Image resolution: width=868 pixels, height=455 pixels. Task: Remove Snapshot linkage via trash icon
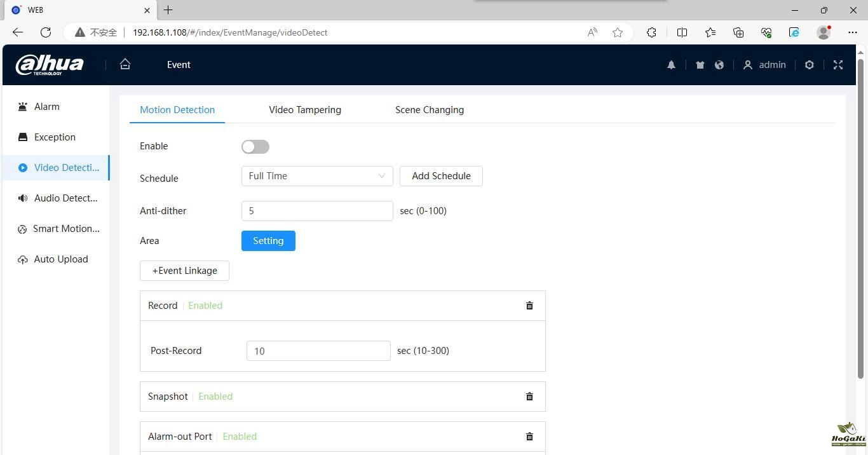click(529, 397)
